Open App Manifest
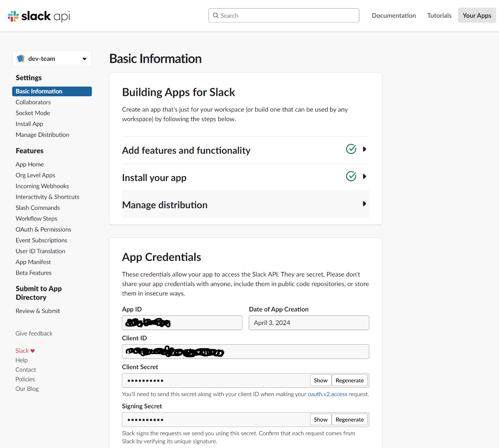Image resolution: width=499 pixels, height=448 pixels. [33, 262]
